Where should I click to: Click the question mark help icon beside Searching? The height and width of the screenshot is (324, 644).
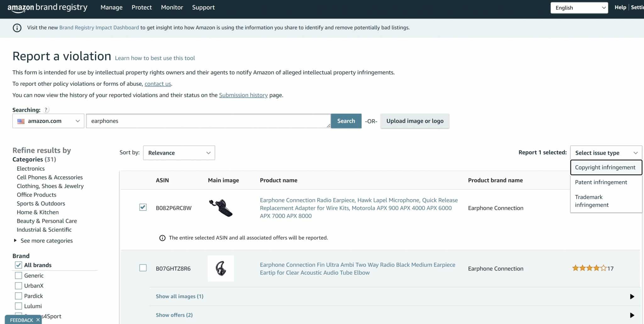(46, 110)
